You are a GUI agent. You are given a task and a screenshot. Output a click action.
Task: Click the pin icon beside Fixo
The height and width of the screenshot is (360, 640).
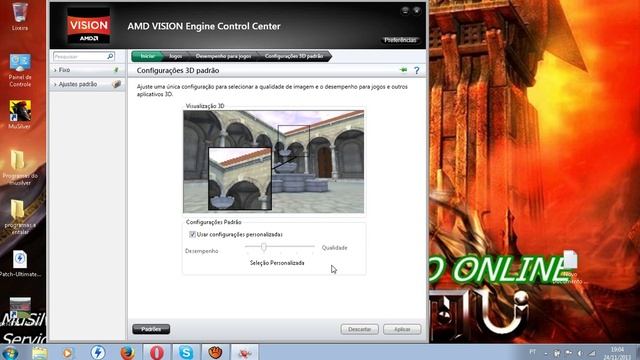pyautogui.click(x=116, y=70)
